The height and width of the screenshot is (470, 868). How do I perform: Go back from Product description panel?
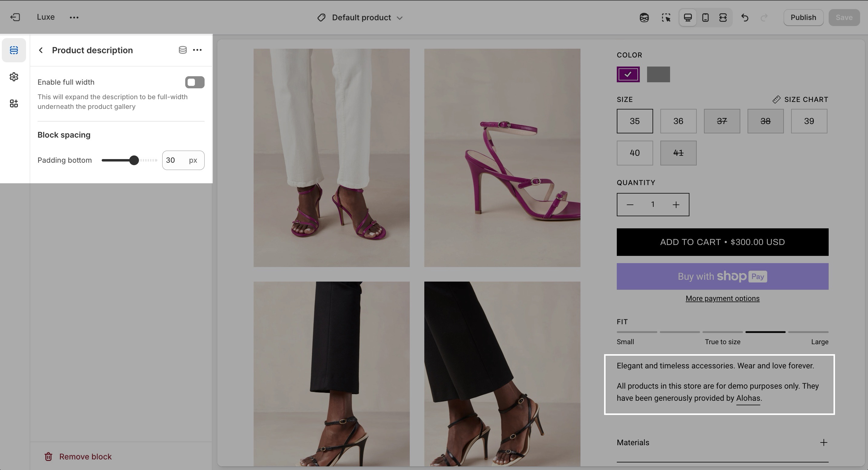41,50
